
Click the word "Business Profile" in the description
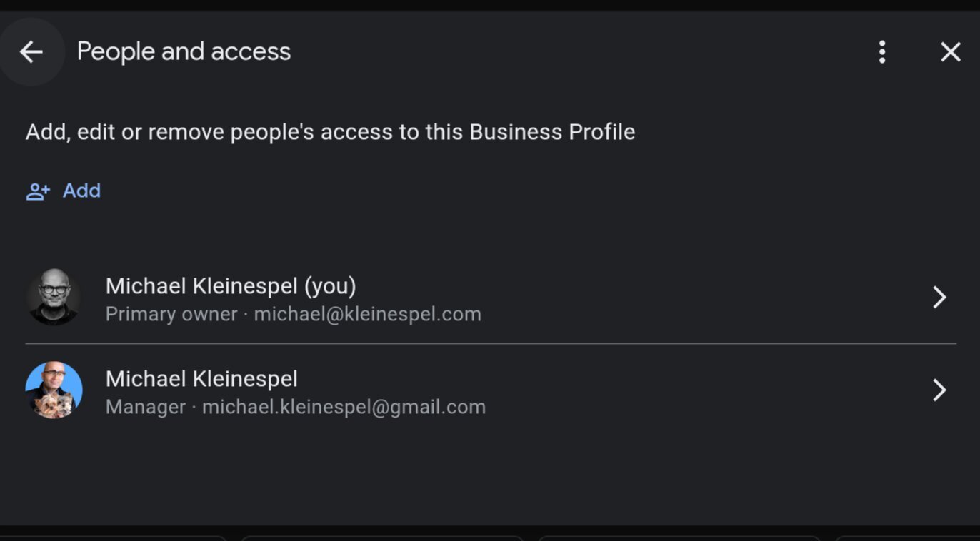tap(551, 132)
